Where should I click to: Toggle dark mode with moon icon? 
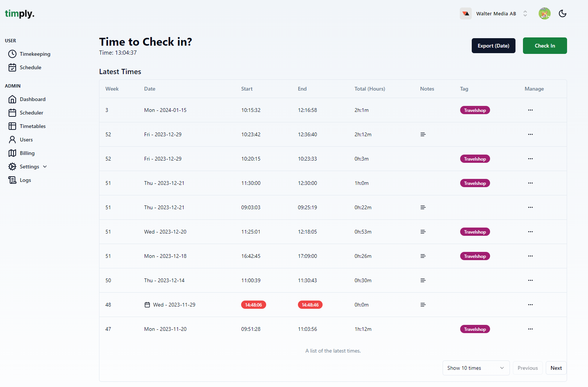(x=563, y=13)
